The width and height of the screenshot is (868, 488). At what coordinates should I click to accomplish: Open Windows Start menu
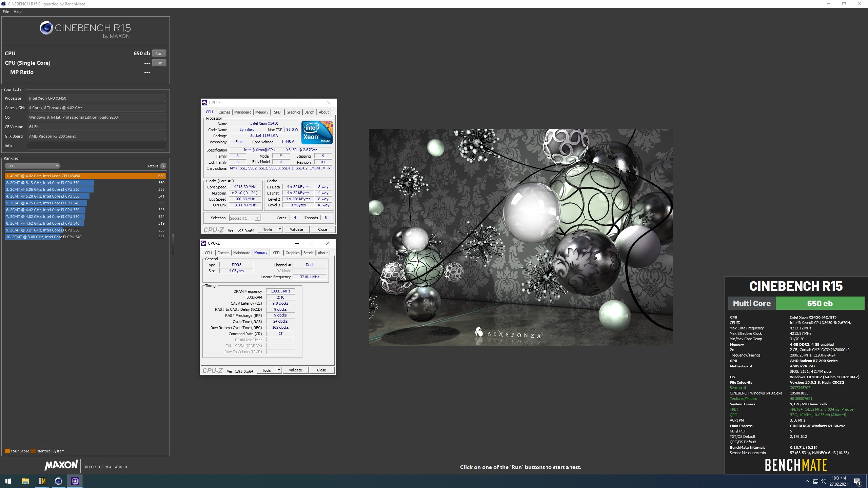click(x=8, y=481)
